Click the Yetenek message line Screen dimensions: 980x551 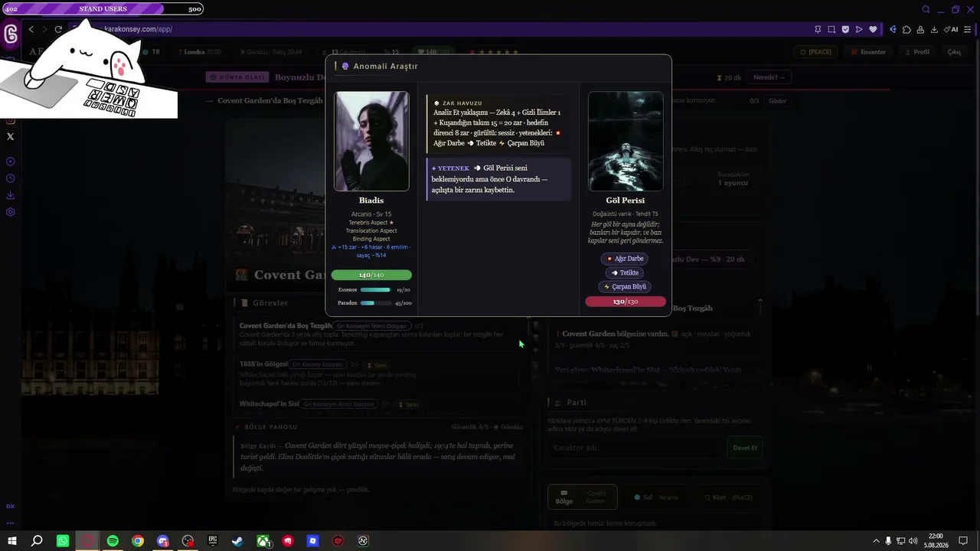point(498,179)
